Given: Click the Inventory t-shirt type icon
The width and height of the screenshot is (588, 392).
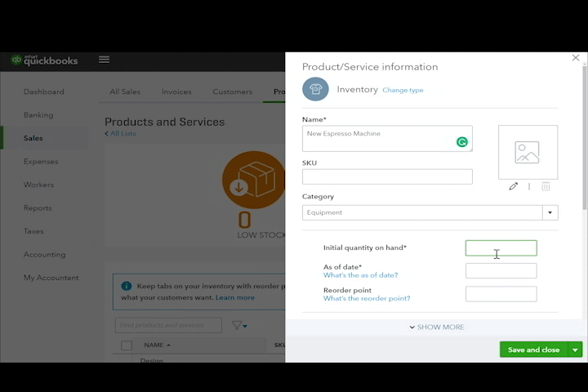Looking at the screenshot, I should 315,89.
